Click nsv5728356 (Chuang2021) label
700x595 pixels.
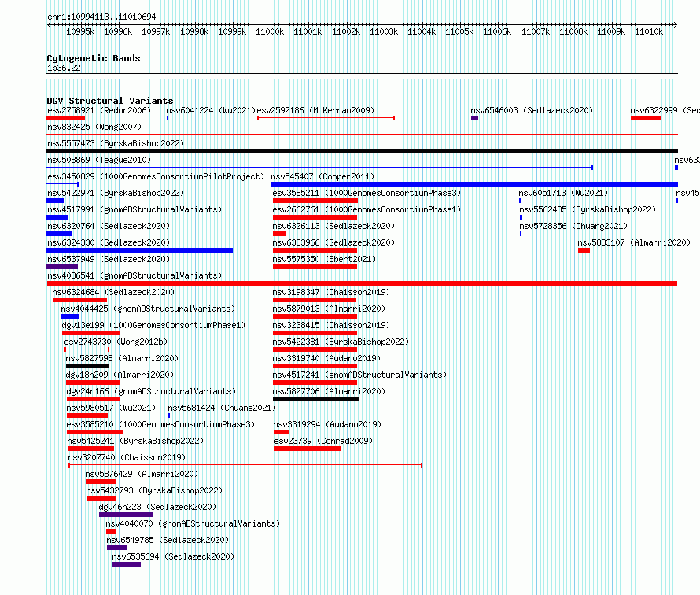(x=573, y=226)
